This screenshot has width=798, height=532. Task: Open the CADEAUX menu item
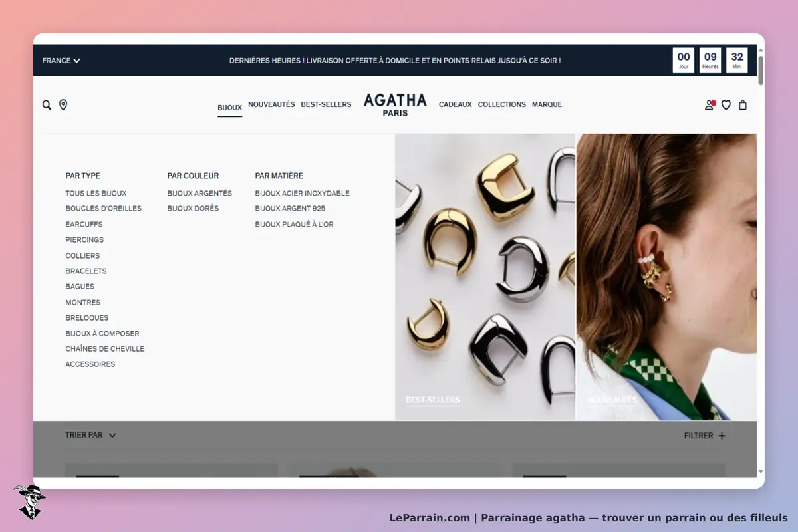[x=456, y=104]
